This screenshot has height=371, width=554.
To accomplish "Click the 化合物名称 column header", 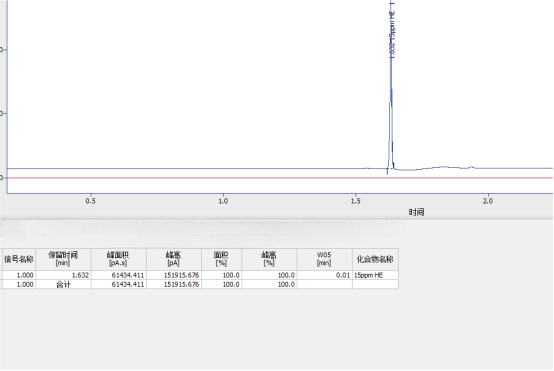I will tap(375, 259).
